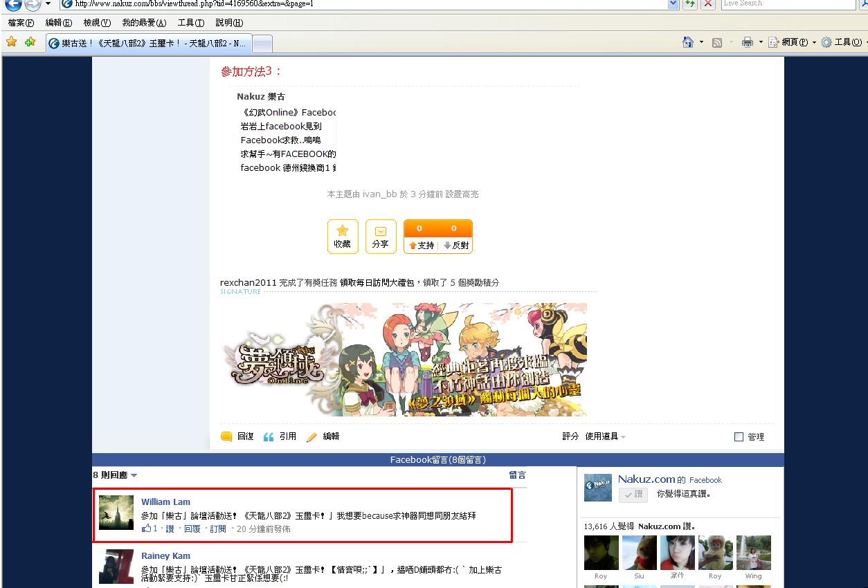Screen dimensions: 868x588
Task: Expand the Home button dropdown arrow
Action: point(701,42)
